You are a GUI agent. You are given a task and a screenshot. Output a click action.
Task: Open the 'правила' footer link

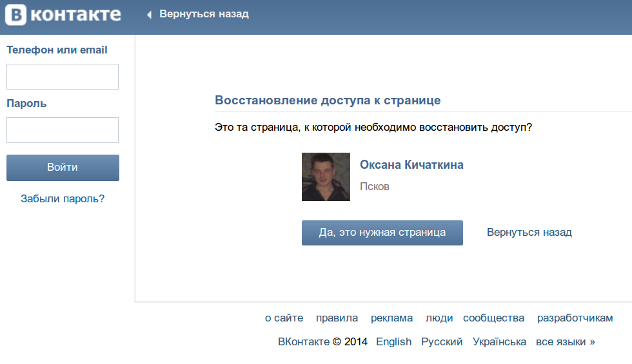337,318
